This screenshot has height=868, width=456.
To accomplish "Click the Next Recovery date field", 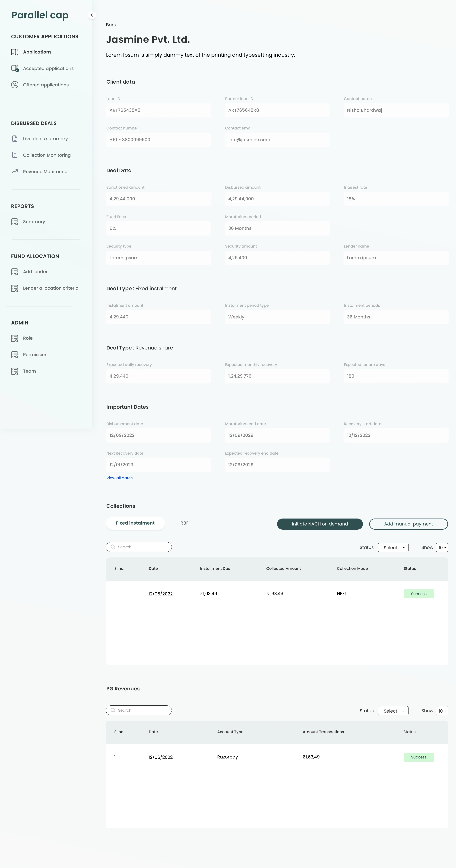I will click(x=159, y=465).
